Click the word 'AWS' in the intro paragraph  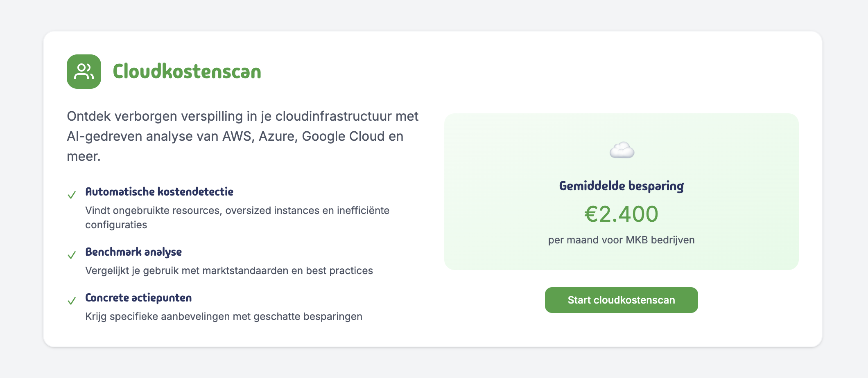236,136
